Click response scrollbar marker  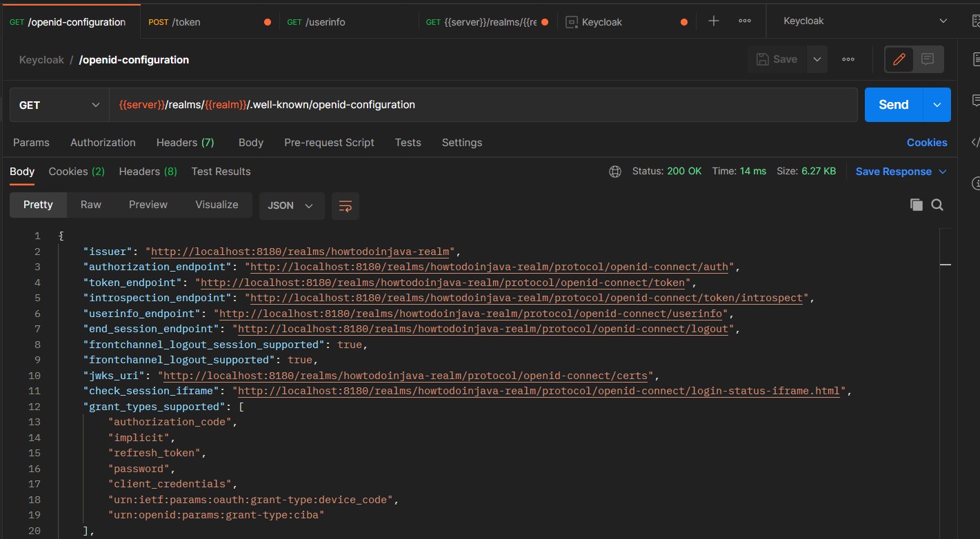[x=946, y=264]
